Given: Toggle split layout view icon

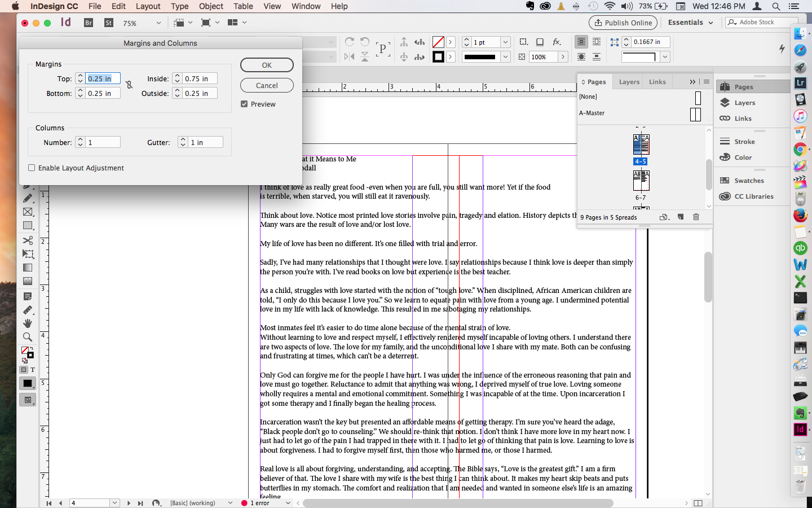Looking at the screenshot, I should click(698, 503).
